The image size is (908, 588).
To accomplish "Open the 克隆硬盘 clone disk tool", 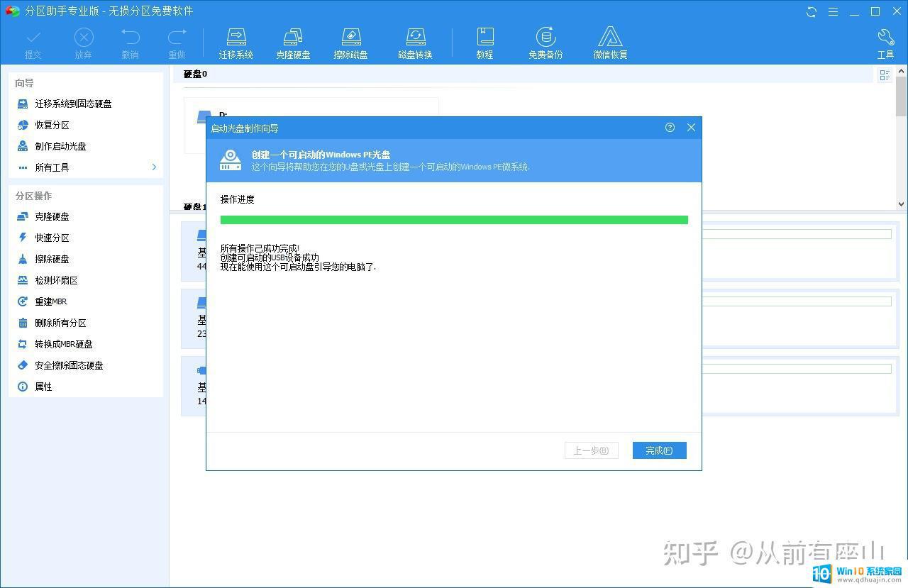I will coord(293,43).
